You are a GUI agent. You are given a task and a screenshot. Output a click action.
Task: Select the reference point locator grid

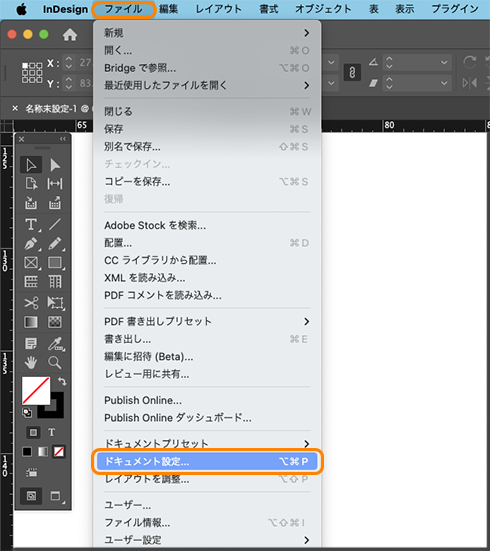tap(32, 73)
